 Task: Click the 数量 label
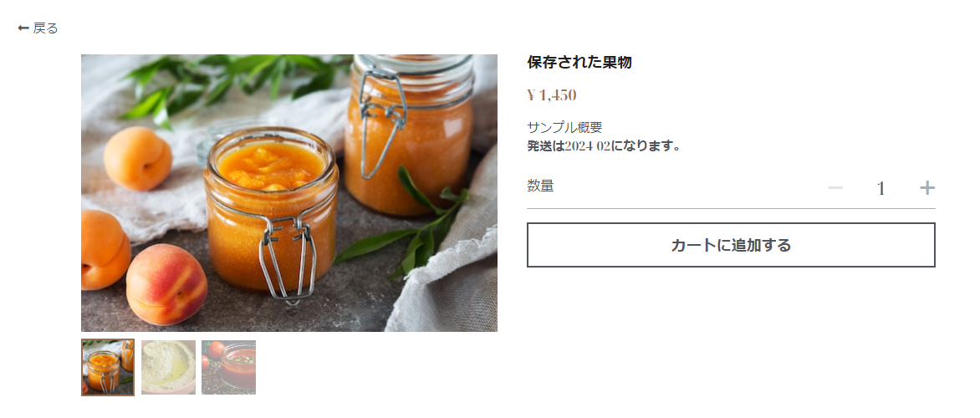[540, 186]
